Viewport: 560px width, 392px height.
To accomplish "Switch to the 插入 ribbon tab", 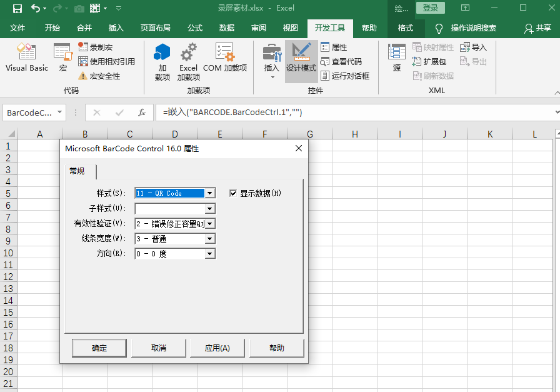I will (116, 28).
